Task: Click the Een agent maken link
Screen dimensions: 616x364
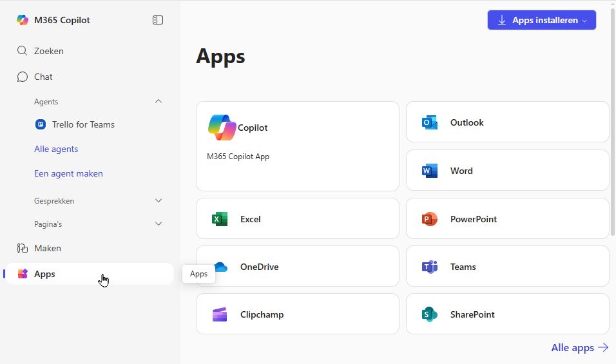Action: (x=68, y=173)
